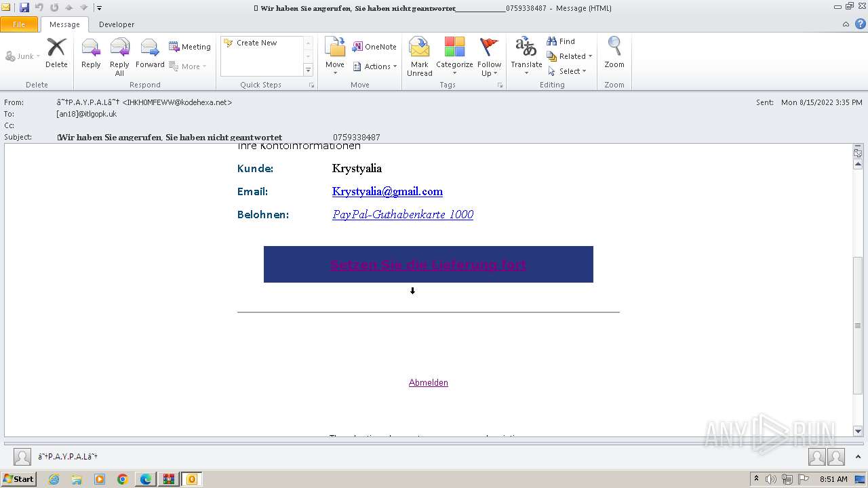Go to the next item arrow
868x488 pixels.
(83, 7)
